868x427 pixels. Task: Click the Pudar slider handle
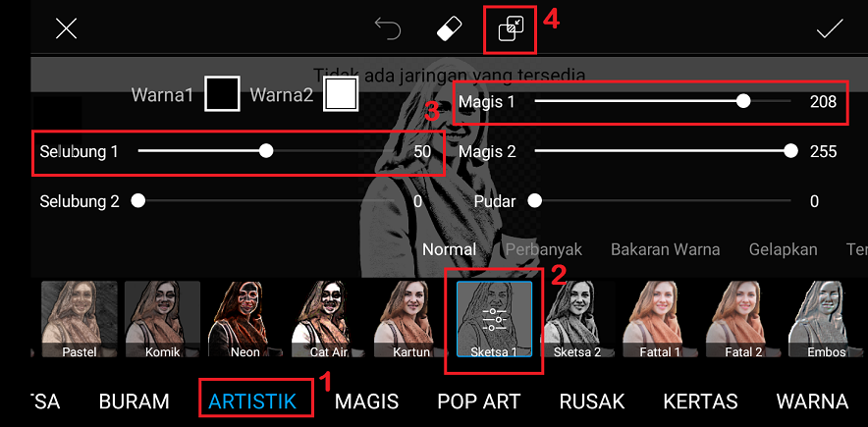(534, 201)
